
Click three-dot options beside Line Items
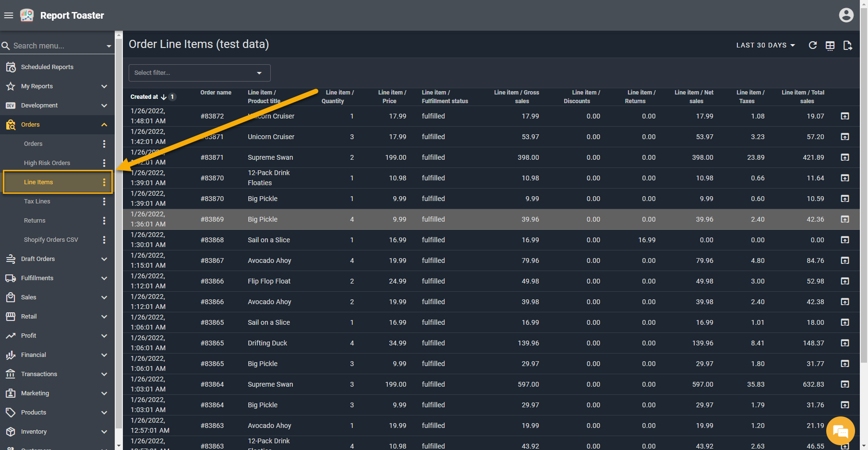tap(104, 182)
